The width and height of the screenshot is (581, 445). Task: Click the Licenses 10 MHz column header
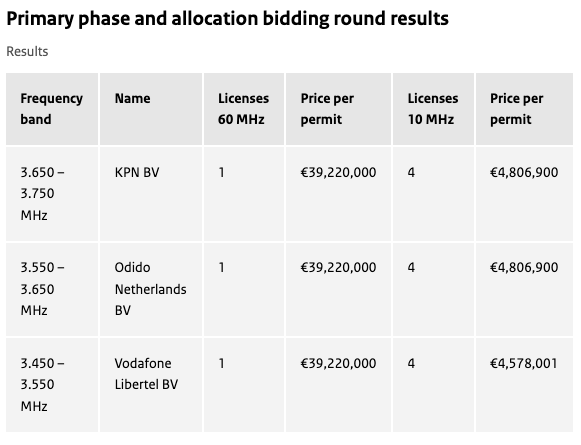pyautogui.click(x=434, y=109)
